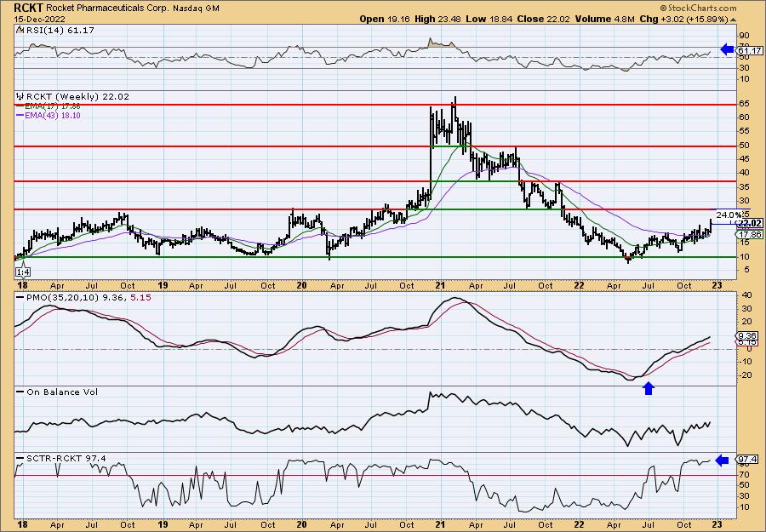The width and height of the screenshot is (766, 532).
Task: Select the Rocket Pharmaceuticals Corp. company name
Action: point(107,9)
